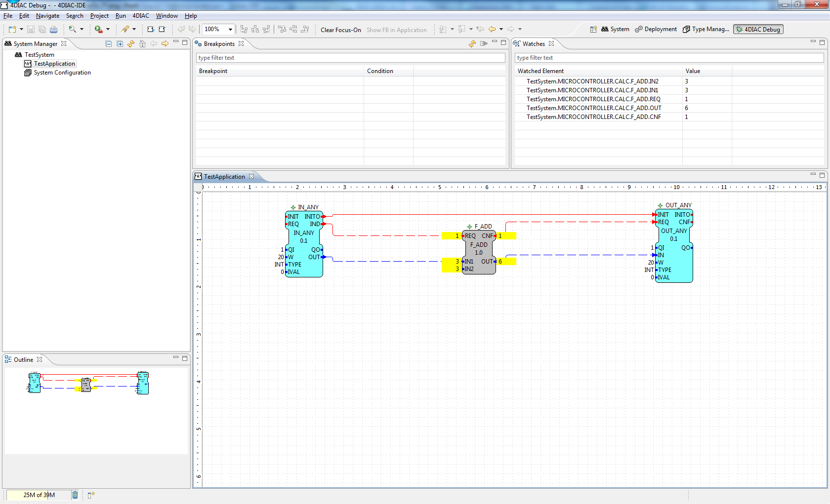Select TestApplication under TestSystem

click(54, 63)
